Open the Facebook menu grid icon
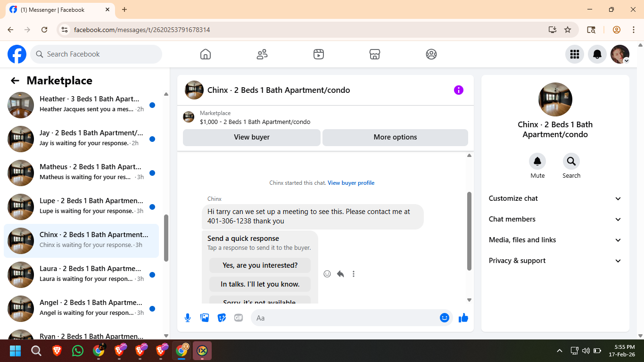The height and width of the screenshot is (362, 644). pos(574,54)
